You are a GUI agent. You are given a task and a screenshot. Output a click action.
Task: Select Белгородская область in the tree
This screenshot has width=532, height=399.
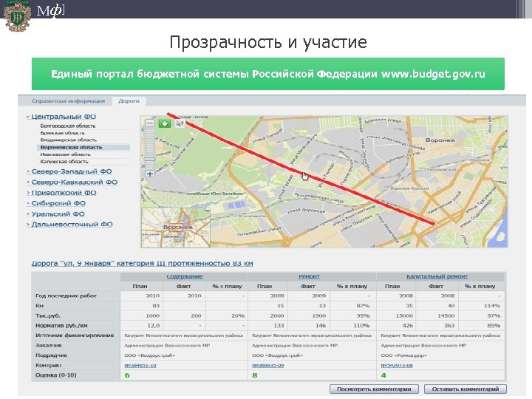pyautogui.click(x=68, y=126)
